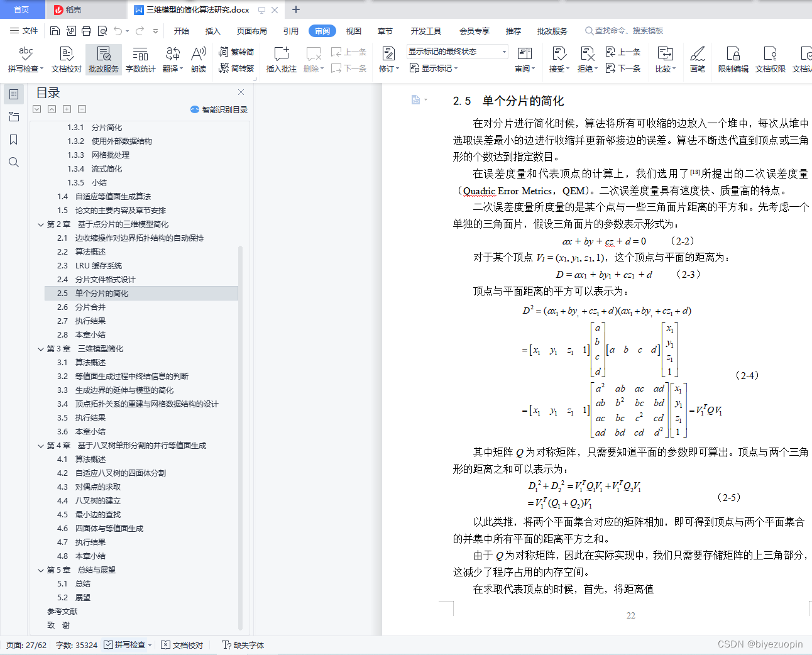The image size is (812, 655).
Task: Convert simplified to traditional (简转繁)
Action: point(236,68)
